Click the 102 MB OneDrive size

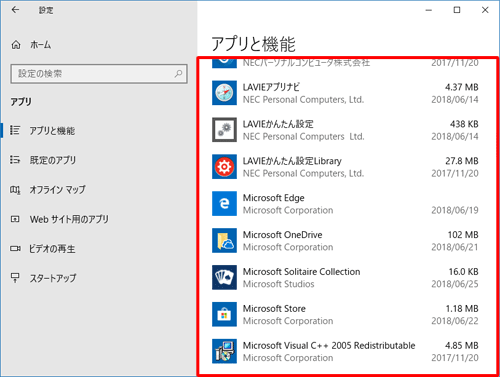[x=463, y=235]
